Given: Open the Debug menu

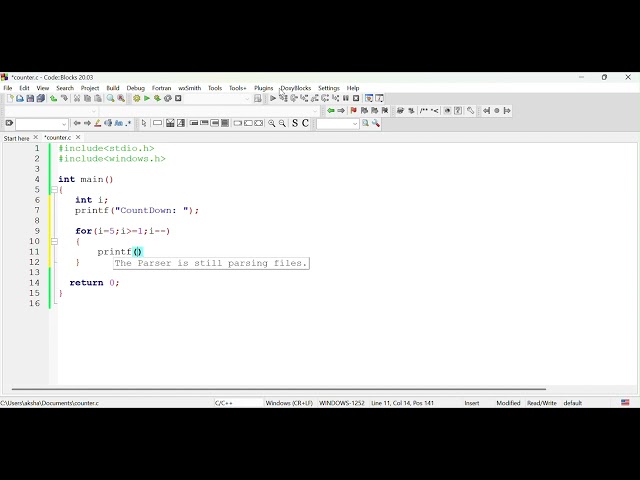Looking at the screenshot, I should (x=136, y=88).
